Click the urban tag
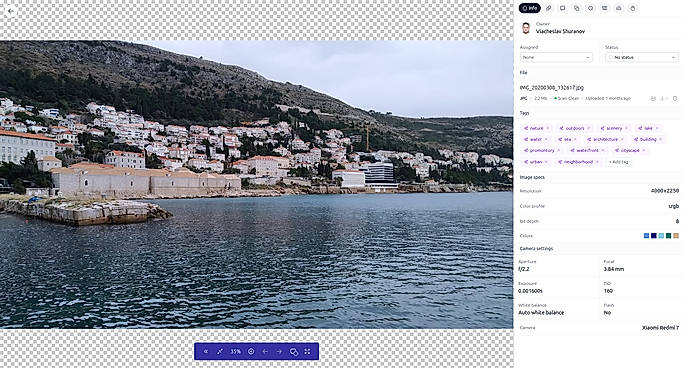Viewport: 684px width, 368px height. (536, 162)
